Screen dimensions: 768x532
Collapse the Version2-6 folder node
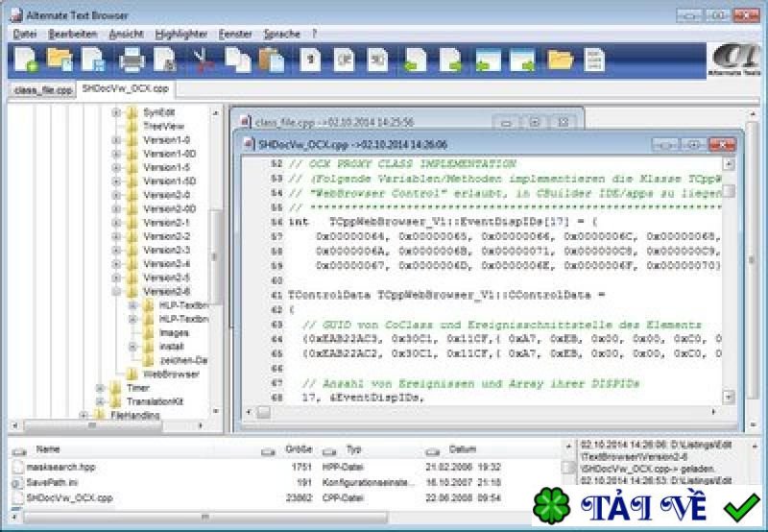pyautogui.click(x=116, y=292)
